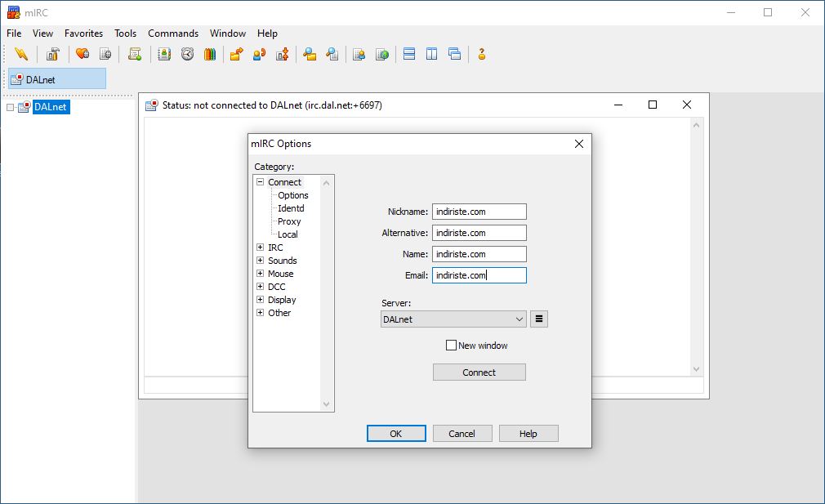825x504 pixels.
Task: Expand the Display category
Action: (260, 300)
